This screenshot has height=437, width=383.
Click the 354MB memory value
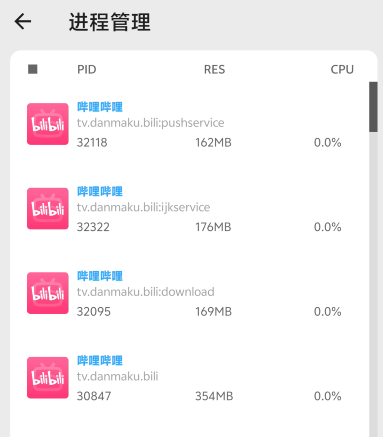(214, 396)
